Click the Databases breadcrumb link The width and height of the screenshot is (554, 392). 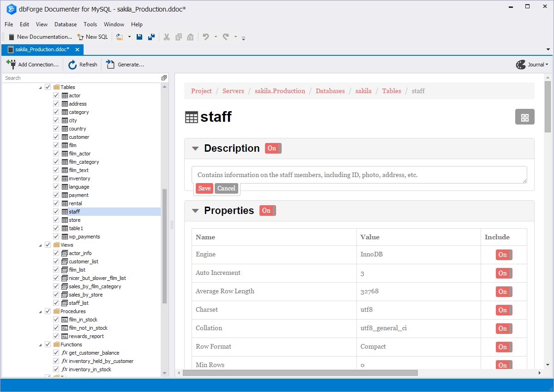(330, 91)
